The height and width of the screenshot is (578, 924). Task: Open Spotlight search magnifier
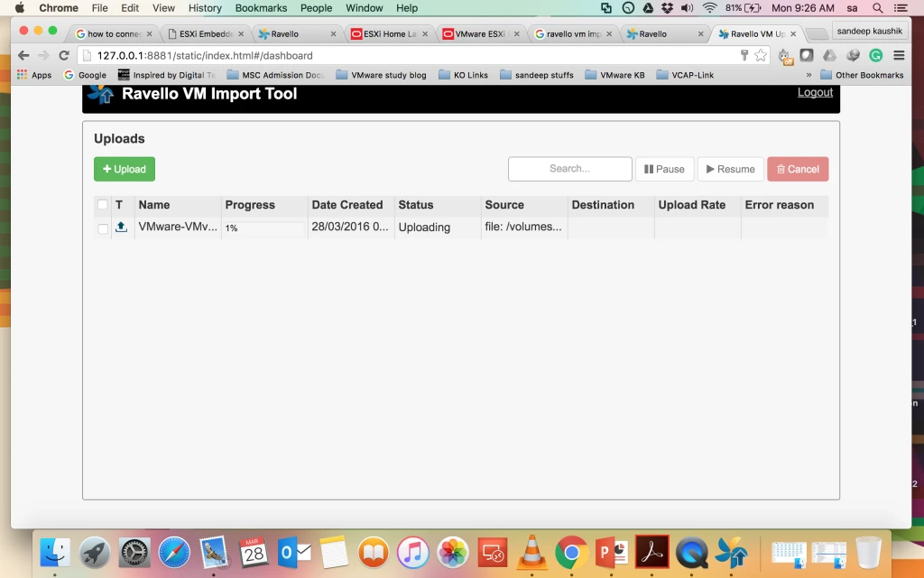tap(877, 7)
